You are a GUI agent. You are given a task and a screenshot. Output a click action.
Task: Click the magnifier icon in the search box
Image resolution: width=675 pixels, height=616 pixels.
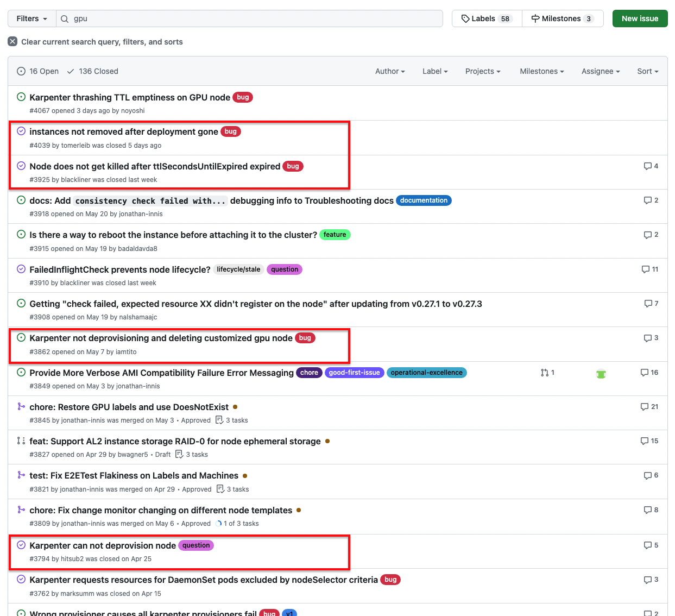(x=65, y=19)
